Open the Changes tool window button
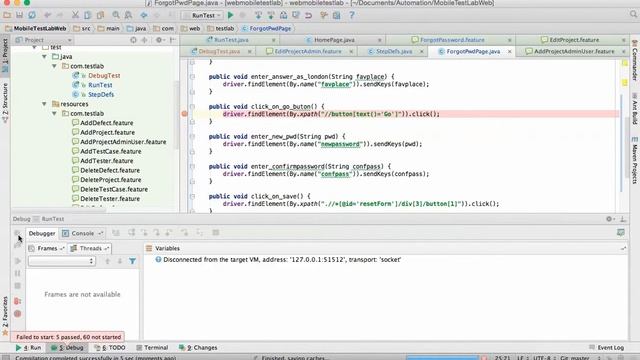The width and height of the screenshot is (640, 360). (198, 348)
